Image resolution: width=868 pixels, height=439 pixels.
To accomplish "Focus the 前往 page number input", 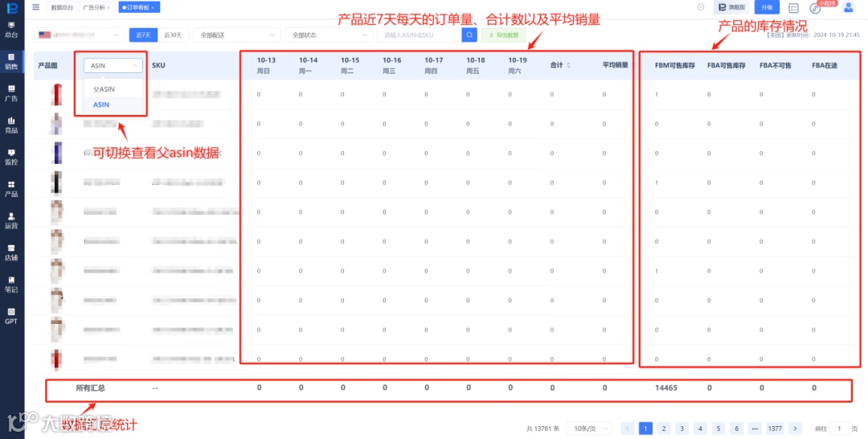I will click(839, 429).
